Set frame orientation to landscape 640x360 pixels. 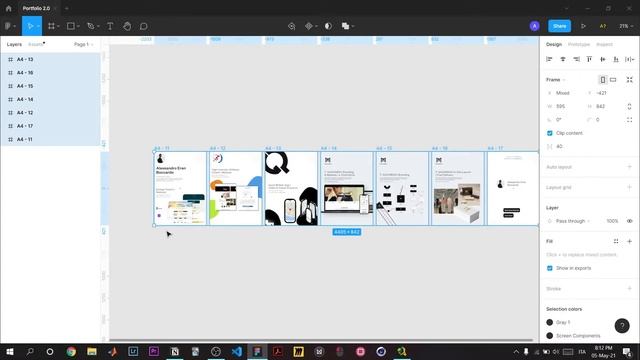point(613,80)
